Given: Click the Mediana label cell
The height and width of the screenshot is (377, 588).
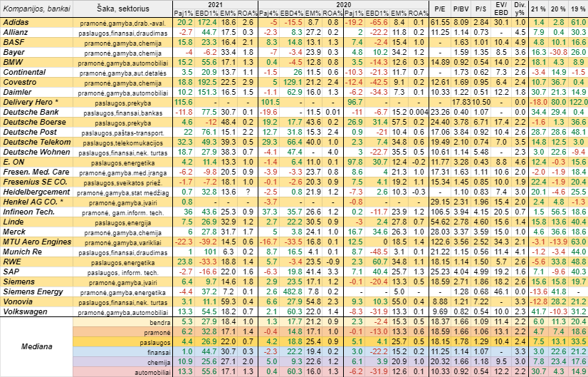Looking at the screenshot, I should click(x=36, y=346).
